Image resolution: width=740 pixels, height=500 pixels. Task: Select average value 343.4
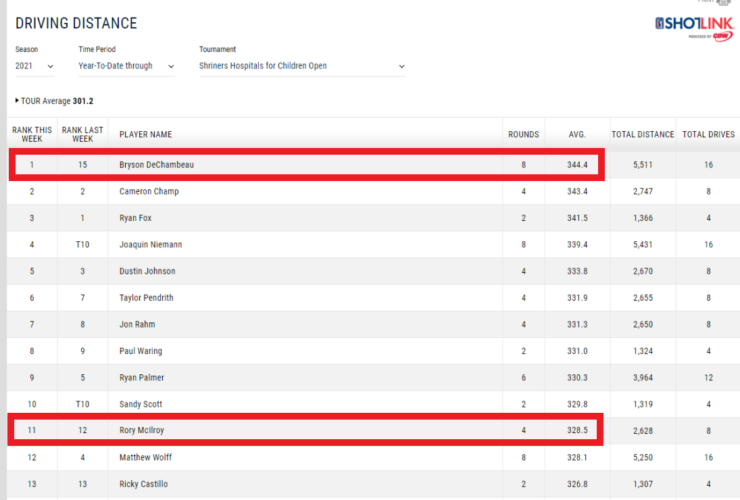pos(577,191)
